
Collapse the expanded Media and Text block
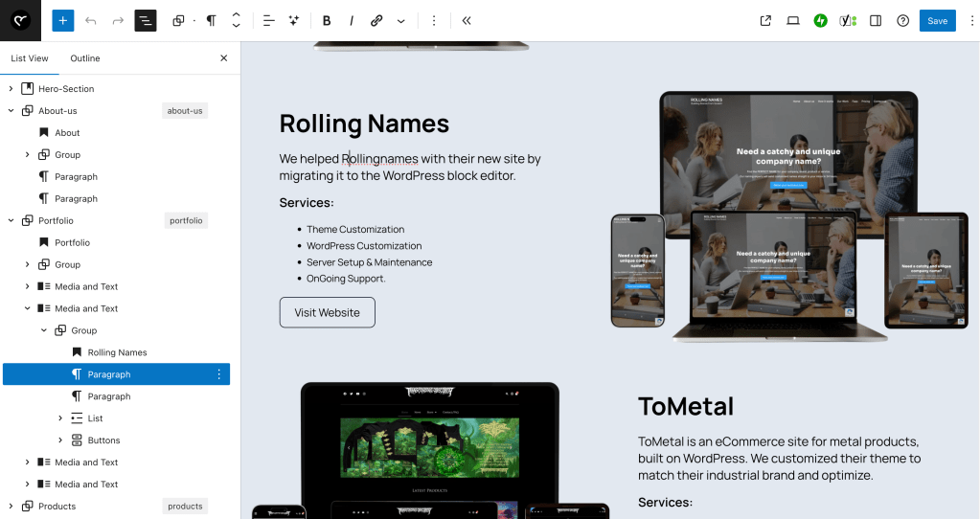pyautogui.click(x=27, y=308)
